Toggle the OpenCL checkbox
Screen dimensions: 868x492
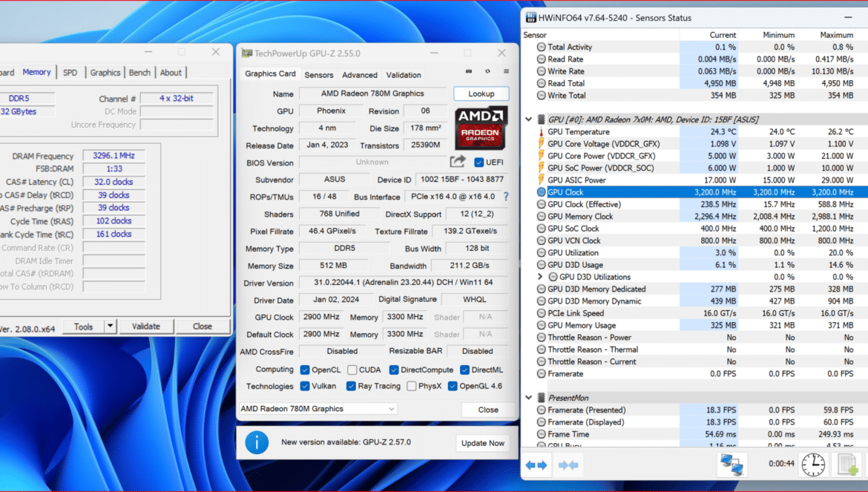tap(304, 370)
